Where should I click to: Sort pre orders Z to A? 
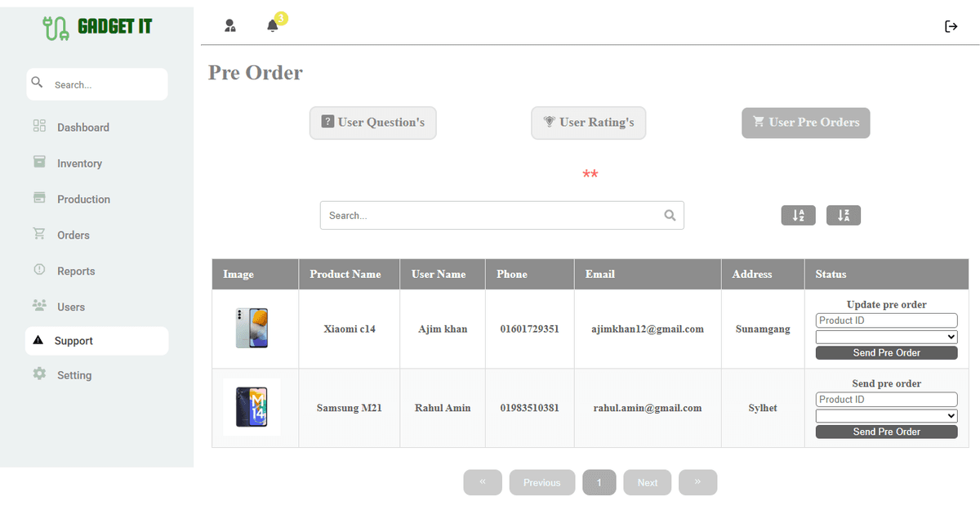coord(843,216)
